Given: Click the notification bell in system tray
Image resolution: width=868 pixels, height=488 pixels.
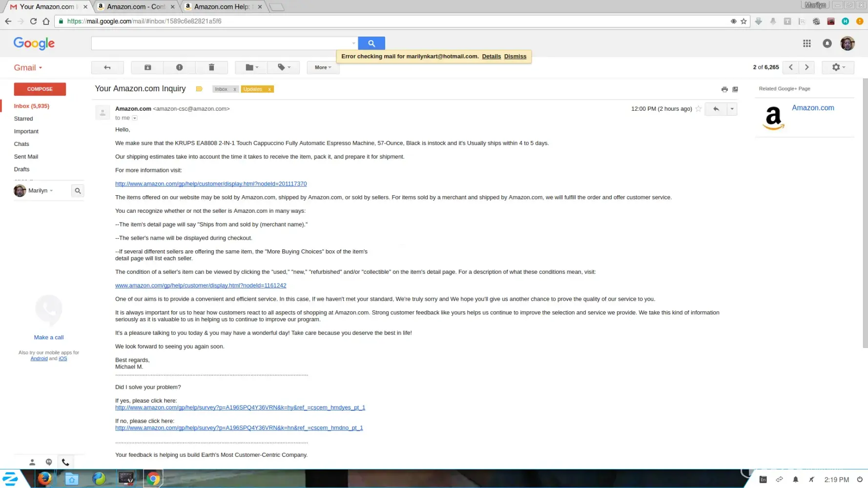Looking at the screenshot, I should click(x=795, y=480).
